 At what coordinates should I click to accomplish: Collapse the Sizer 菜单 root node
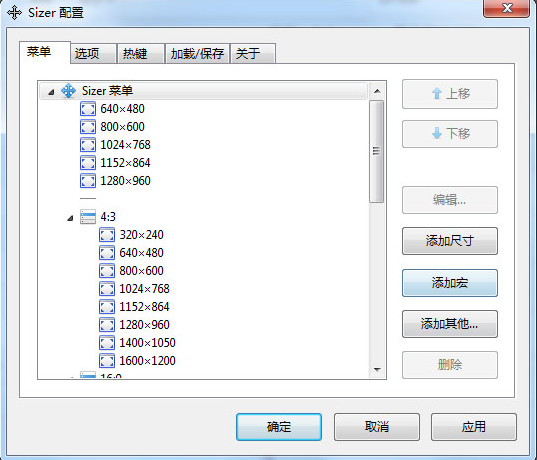(51, 91)
